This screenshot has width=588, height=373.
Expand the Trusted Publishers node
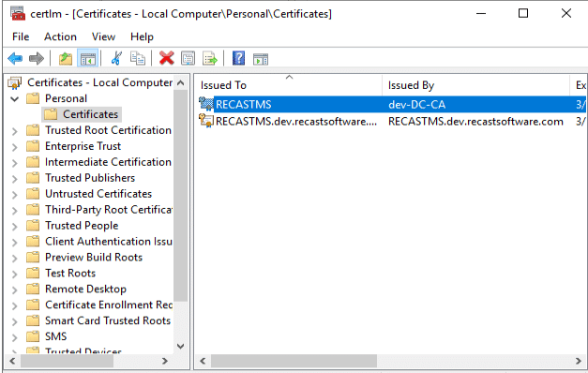tap(15, 178)
